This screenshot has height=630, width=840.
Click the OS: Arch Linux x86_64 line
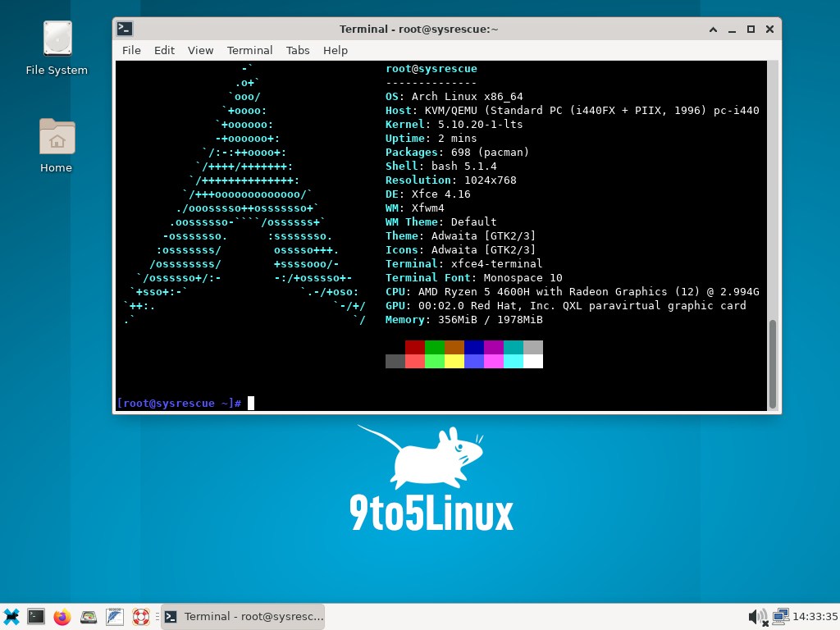click(x=454, y=97)
